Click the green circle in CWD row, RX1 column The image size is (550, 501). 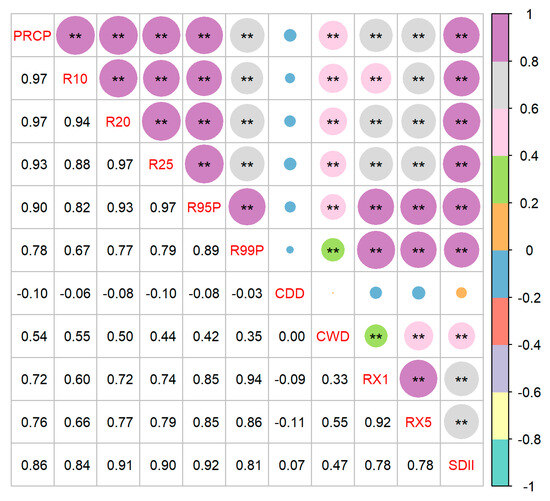(376, 336)
